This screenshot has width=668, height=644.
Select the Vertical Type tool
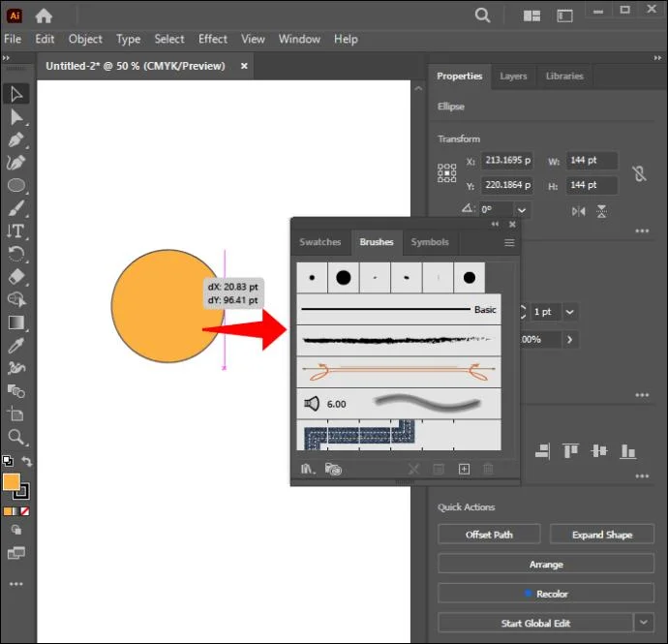click(16, 231)
